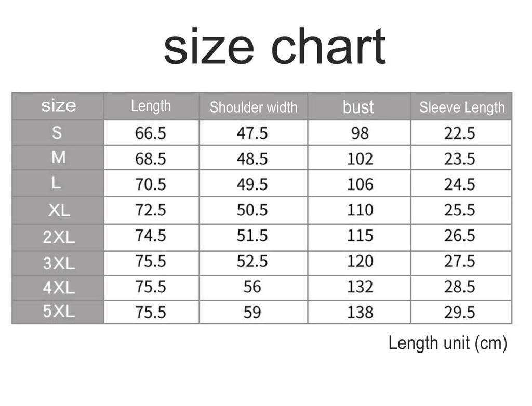Screen dimensions: 532x406
Task: Click the 2XL size row label
Action: pyautogui.click(x=59, y=238)
